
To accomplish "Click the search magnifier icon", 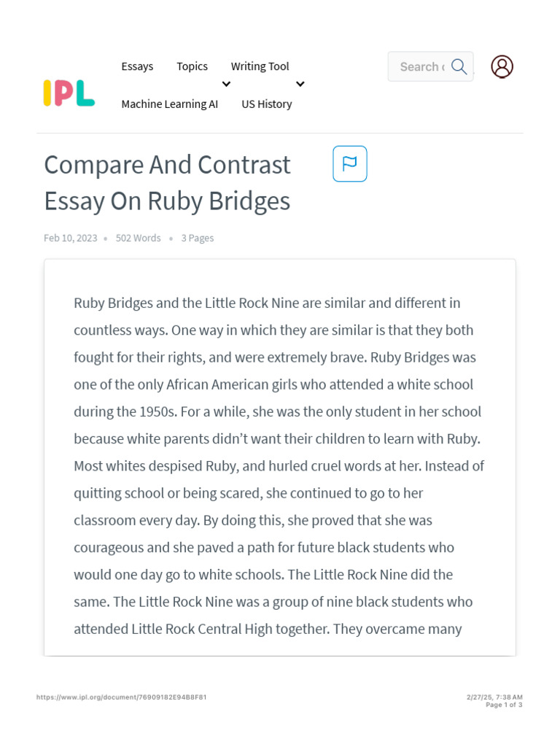I will 459,67.
